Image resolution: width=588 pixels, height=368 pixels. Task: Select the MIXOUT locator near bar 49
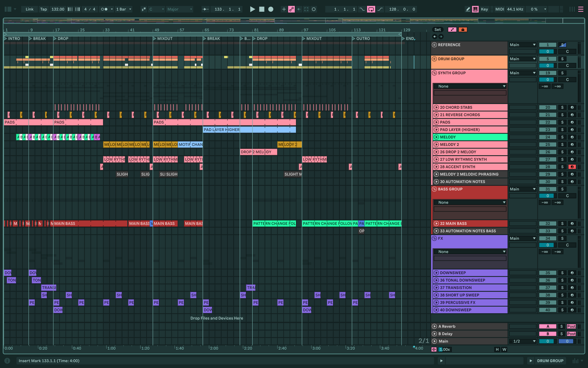pos(163,39)
